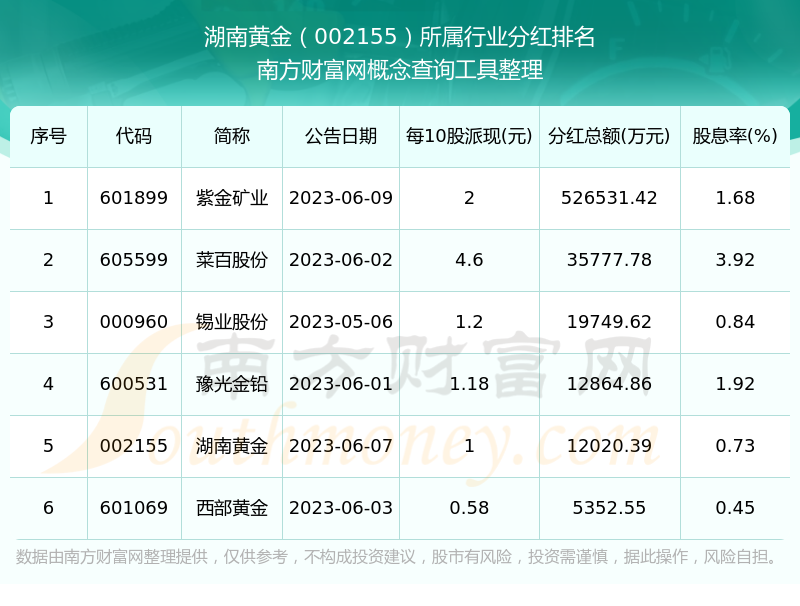
Task: Click payout value 1.18
Action: click(x=469, y=384)
